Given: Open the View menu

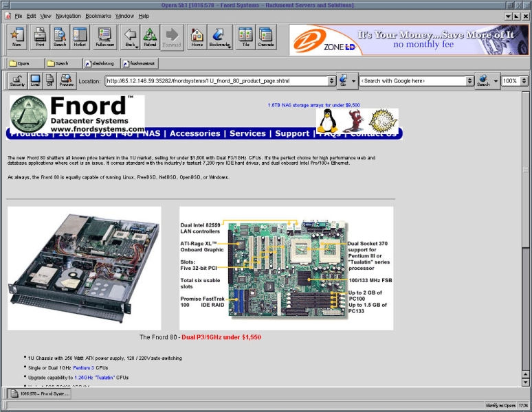Looking at the screenshot, I should [x=45, y=16].
